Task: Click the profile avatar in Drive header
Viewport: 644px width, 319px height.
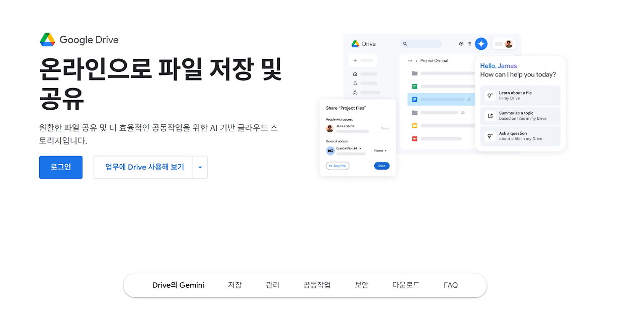Action: pyautogui.click(x=509, y=44)
